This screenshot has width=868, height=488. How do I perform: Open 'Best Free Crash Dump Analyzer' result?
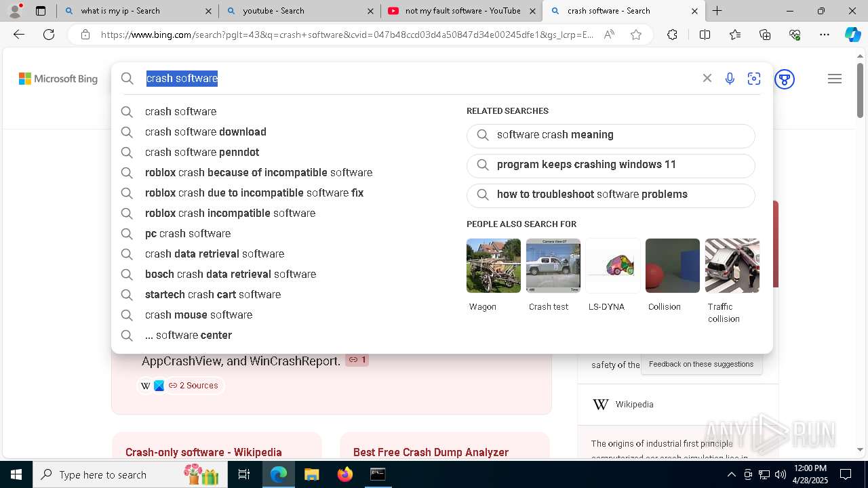(x=431, y=452)
